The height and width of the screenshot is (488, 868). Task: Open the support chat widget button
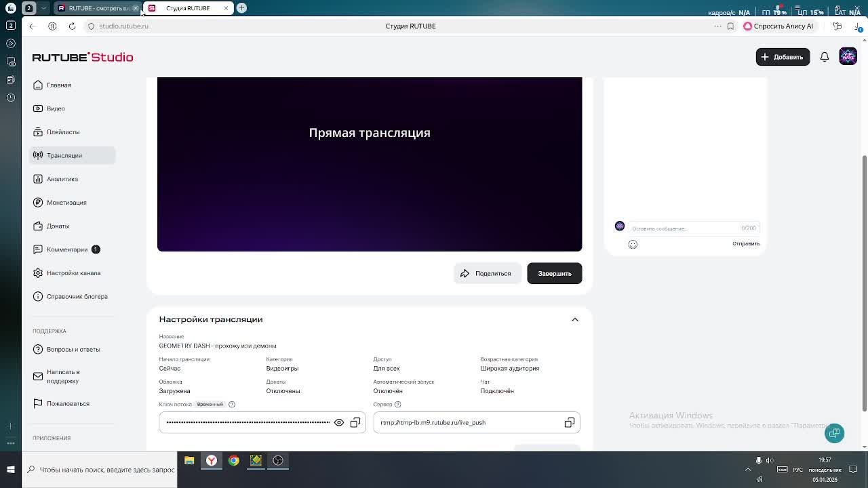[x=835, y=433]
